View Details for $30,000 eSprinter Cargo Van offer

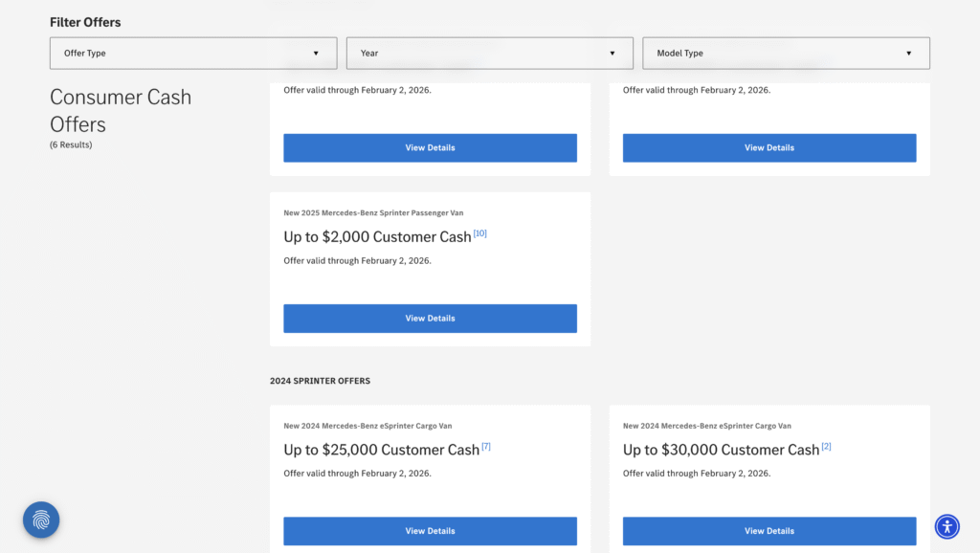click(768, 531)
